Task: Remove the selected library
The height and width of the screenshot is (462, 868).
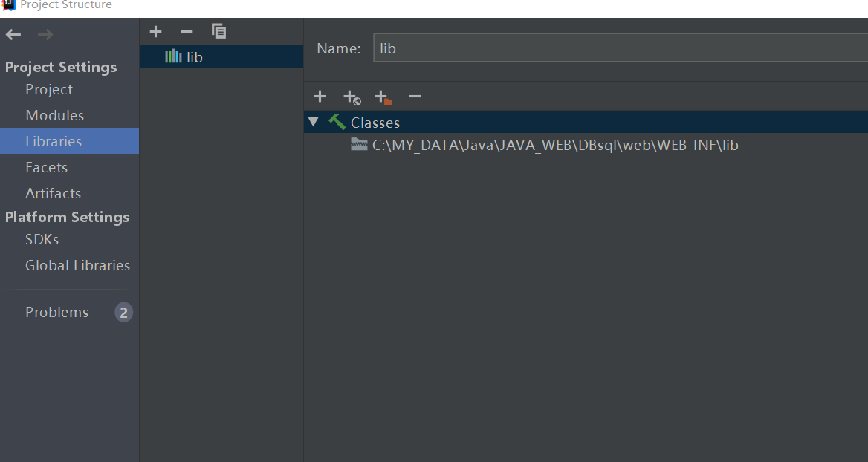Action: [187, 31]
